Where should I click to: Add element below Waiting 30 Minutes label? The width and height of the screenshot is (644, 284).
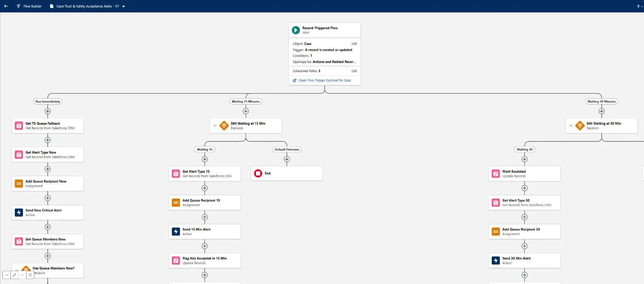pos(602,111)
